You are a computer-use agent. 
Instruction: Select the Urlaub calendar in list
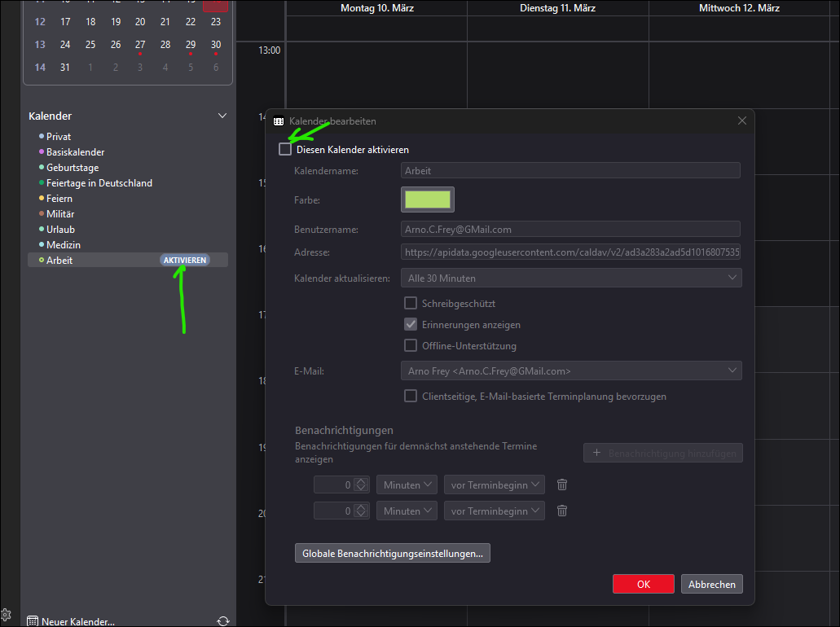point(60,230)
